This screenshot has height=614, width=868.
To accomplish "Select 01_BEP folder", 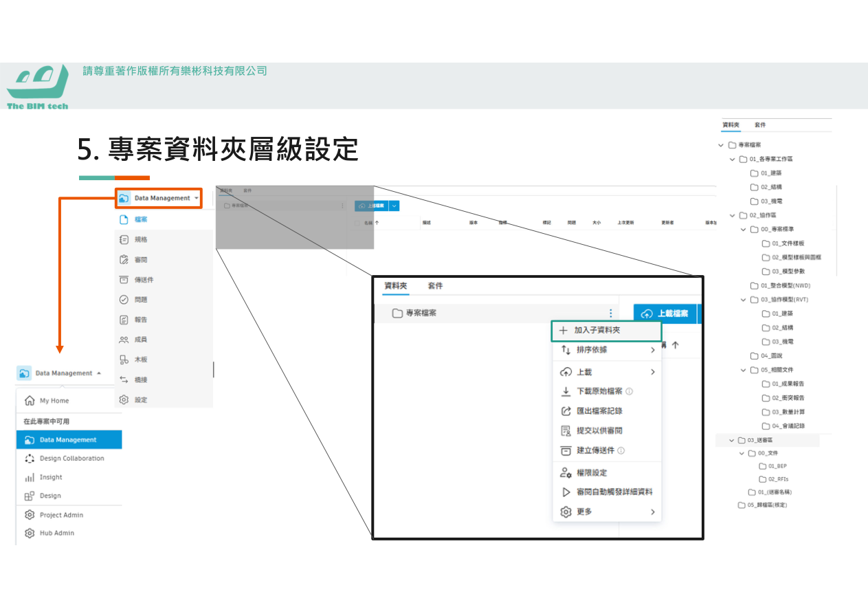I will click(773, 466).
